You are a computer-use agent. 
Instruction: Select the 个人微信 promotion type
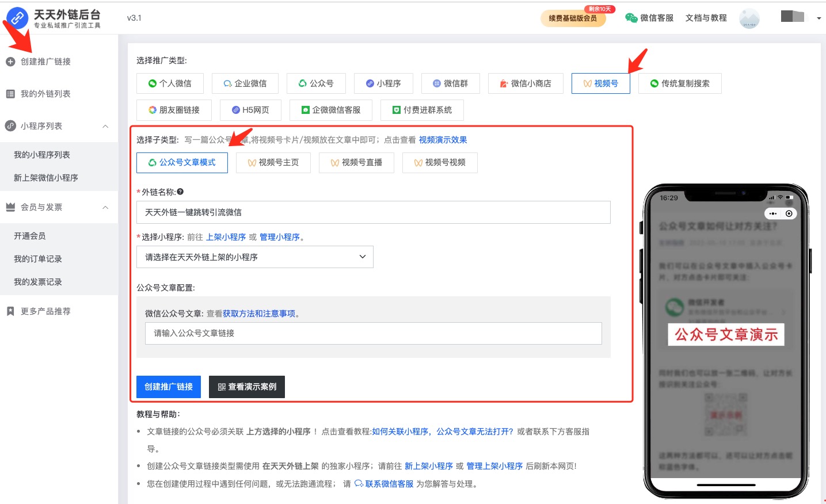pos(170,83)
